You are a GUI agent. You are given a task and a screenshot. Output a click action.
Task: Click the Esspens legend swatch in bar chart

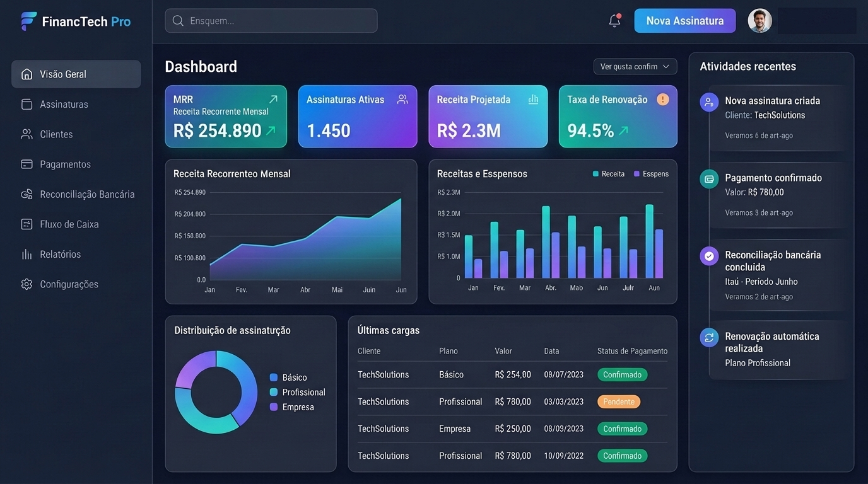click(x=637, y=174)
